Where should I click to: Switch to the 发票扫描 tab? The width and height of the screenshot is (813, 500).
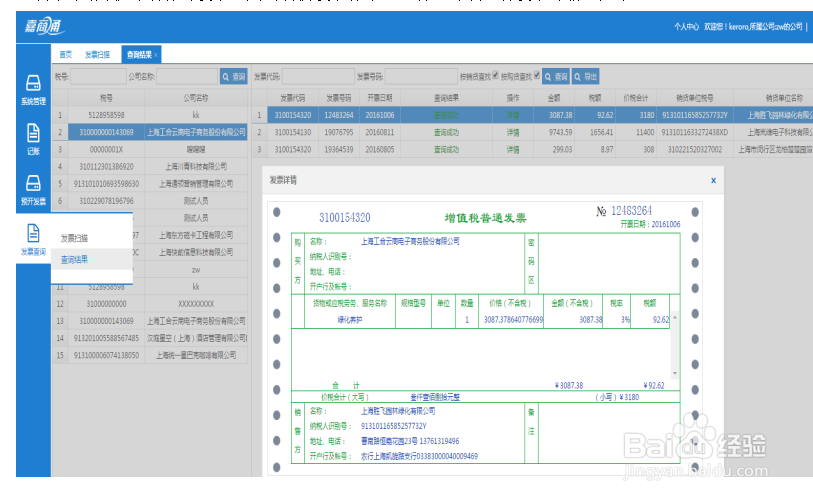[97, 54]
